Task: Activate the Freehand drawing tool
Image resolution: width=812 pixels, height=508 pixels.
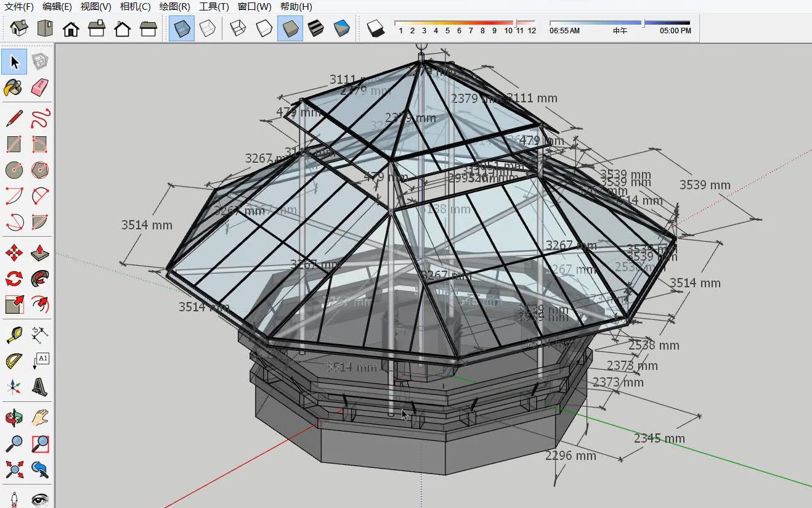Action: 40,118
